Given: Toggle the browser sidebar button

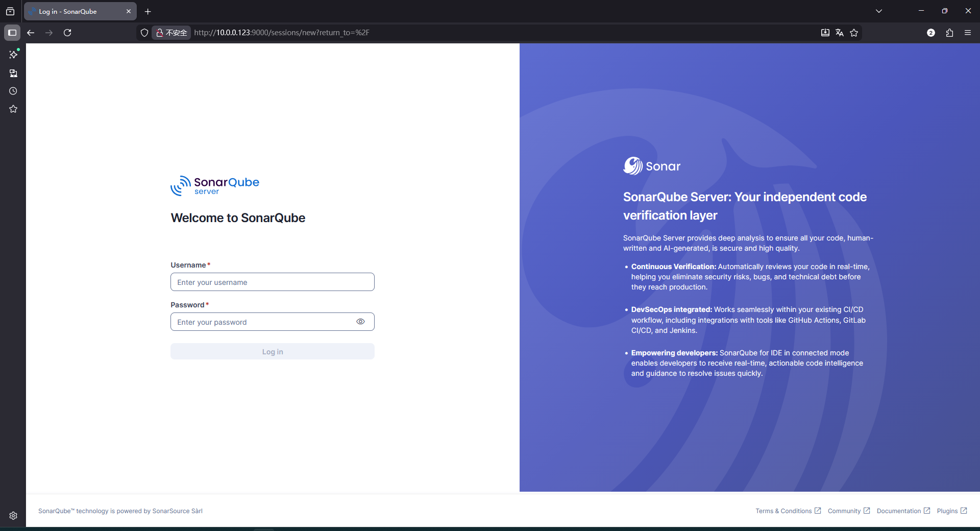Looking at the screenshot, I should [12, 33].
